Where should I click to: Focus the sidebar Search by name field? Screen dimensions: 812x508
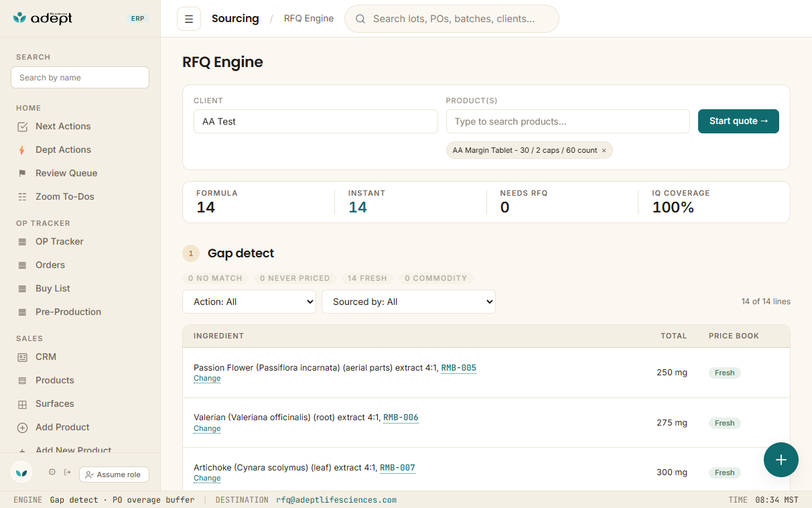click(80, 78)
